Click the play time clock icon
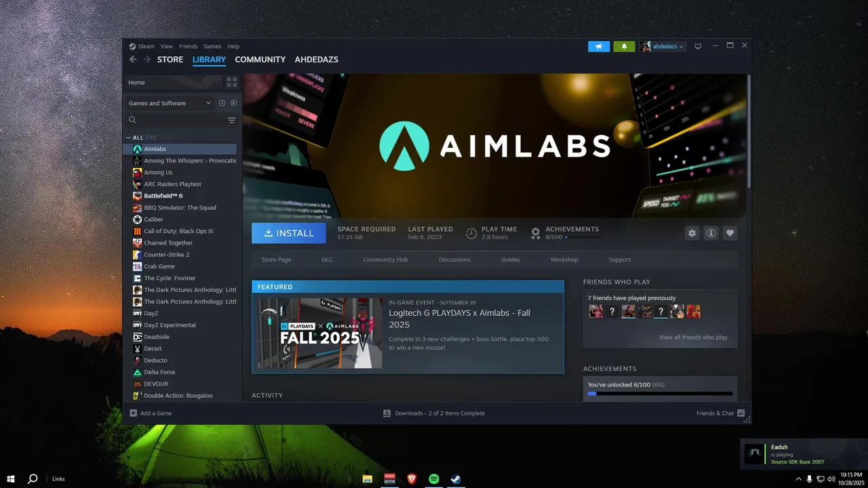This screenshot has width=868, height=488. [471, 233]
